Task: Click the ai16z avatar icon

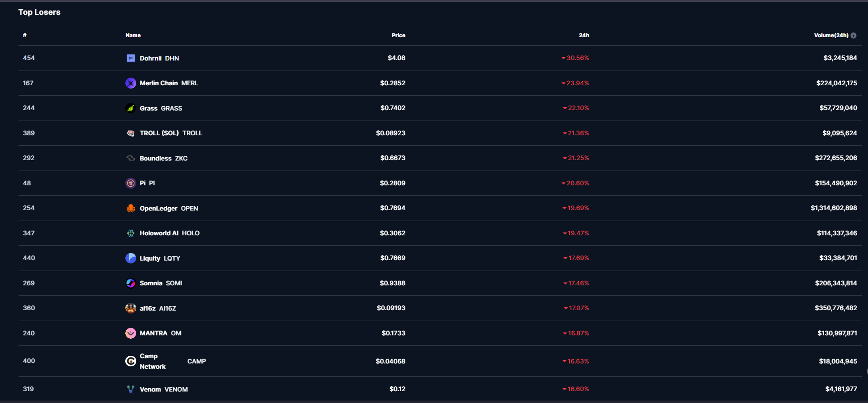Action: point(131,308)
